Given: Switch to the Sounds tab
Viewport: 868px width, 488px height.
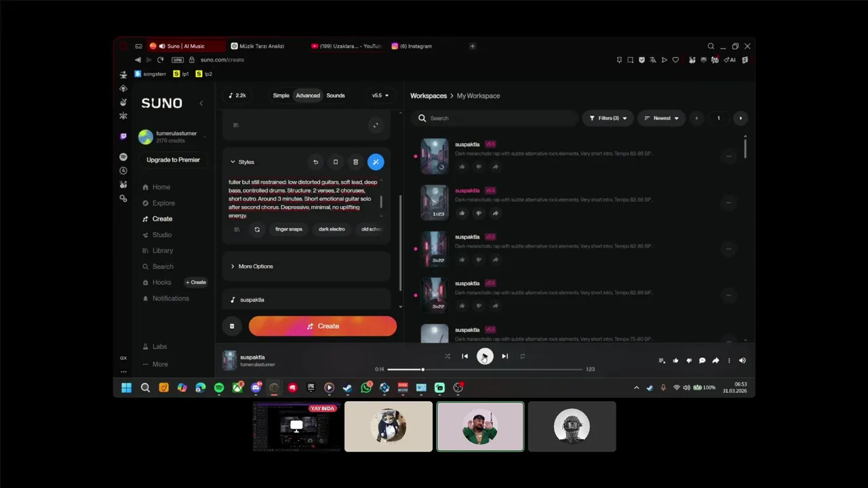Looking at the screenshot, I should coord(336,96).
